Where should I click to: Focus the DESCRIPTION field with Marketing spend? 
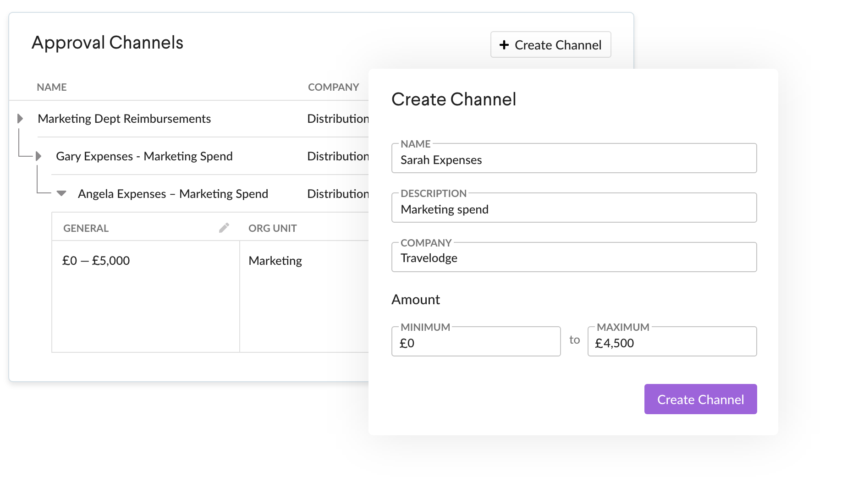(x=574, y=209)
